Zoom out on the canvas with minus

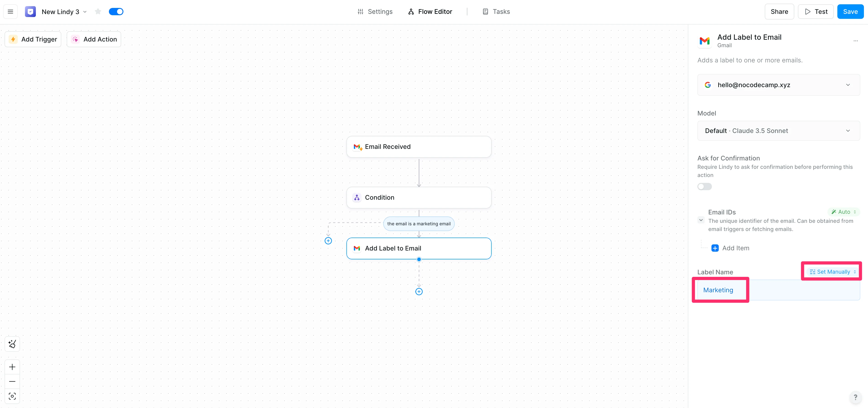pos(12,381)
